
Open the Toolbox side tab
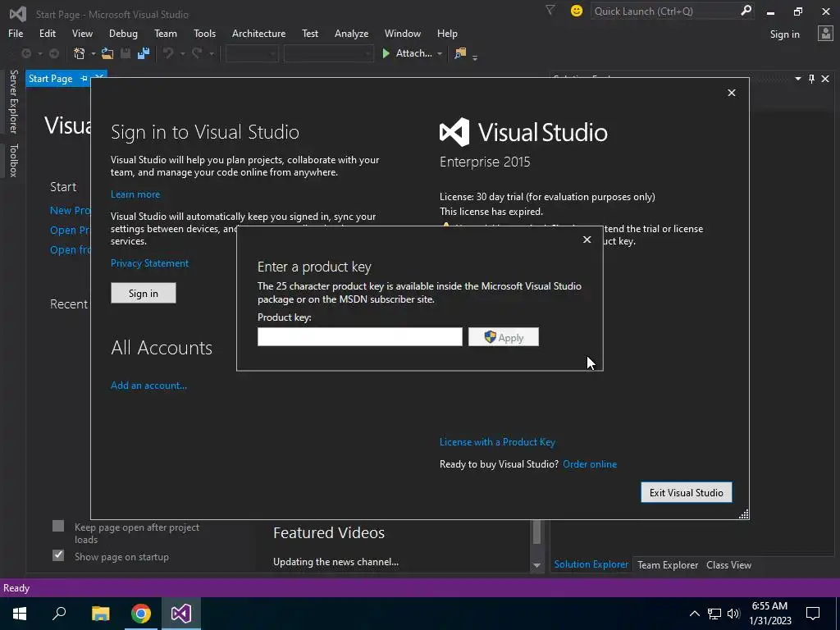point(13,160)
